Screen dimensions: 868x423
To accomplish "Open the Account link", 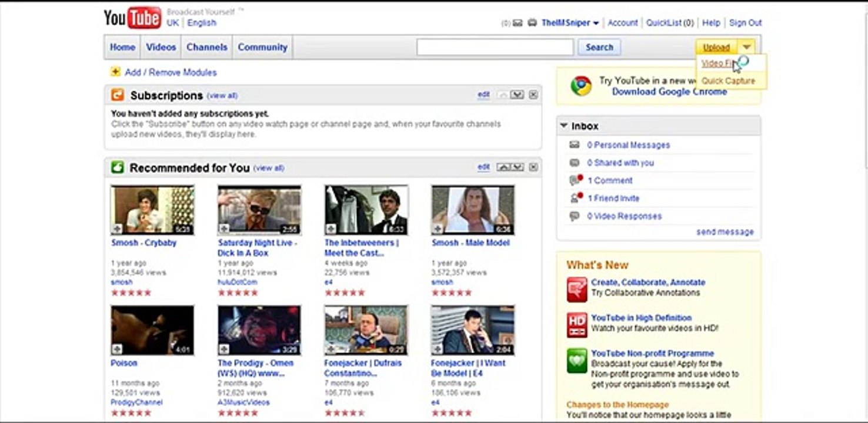I will coord(623,23).
